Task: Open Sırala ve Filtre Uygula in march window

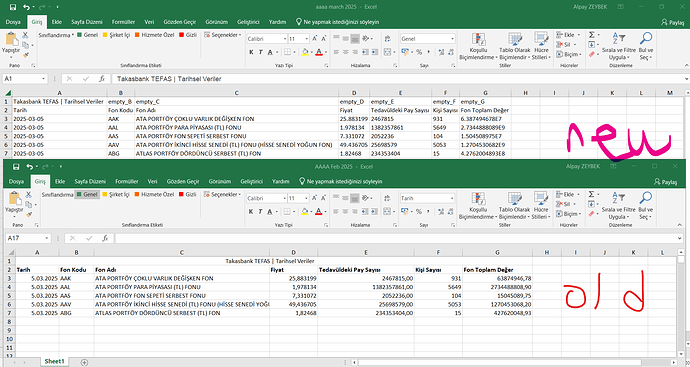Action: (619, 46)
